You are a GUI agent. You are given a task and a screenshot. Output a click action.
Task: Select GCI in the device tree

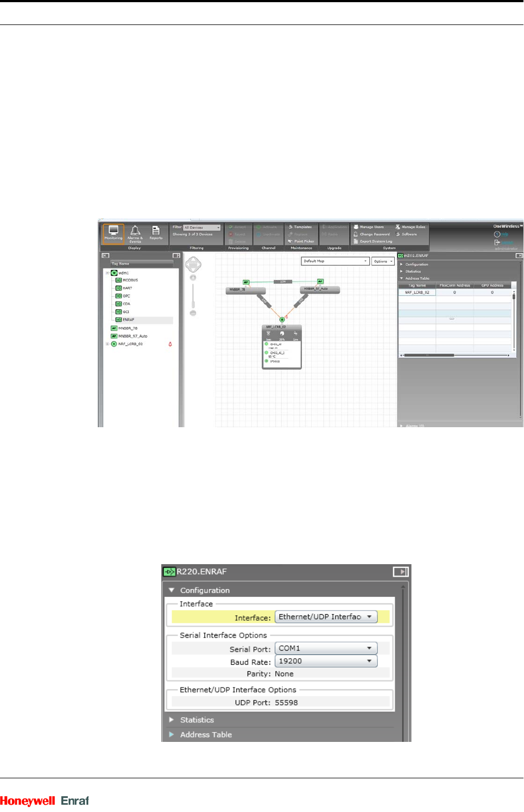pyautogui.click(x=122, y=312)
